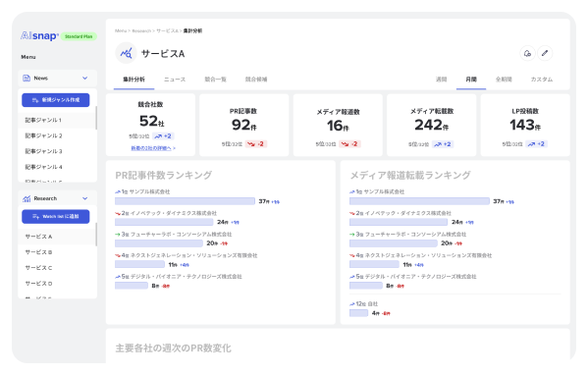
Task: Click the Research breadcrumb link
Action: click(141, 30)
